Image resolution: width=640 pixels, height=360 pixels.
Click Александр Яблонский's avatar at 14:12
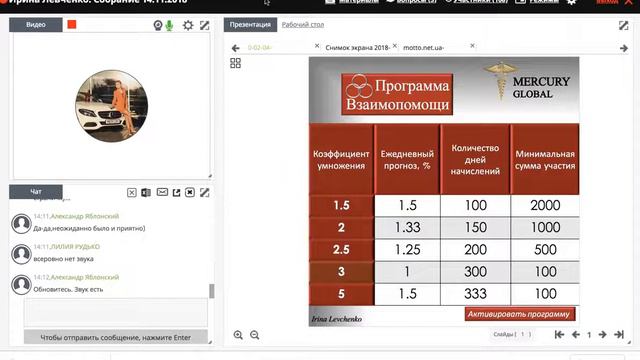[21, 284]
